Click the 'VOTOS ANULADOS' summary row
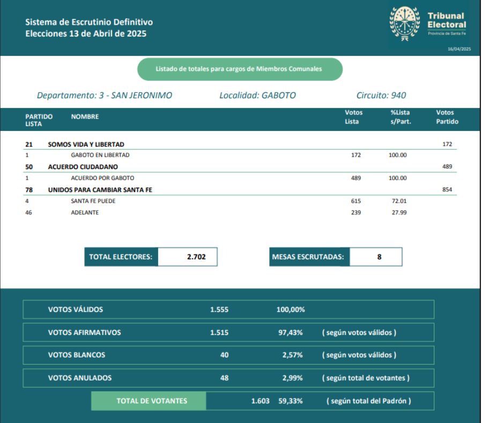504x423 pixels. point(228,378)
